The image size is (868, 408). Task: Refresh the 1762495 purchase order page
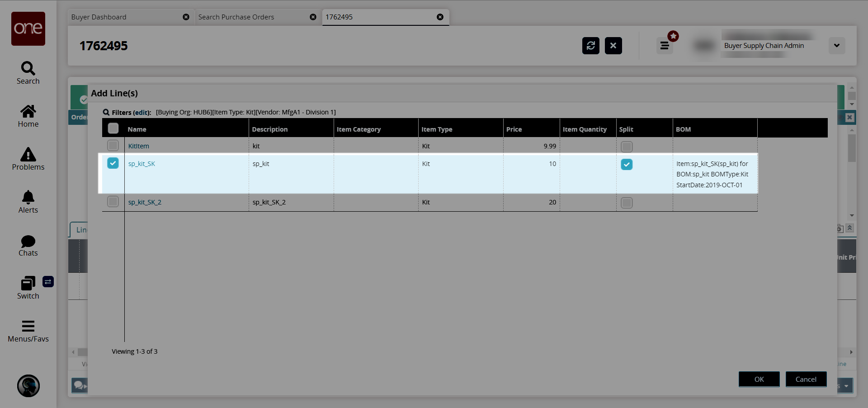591,46
